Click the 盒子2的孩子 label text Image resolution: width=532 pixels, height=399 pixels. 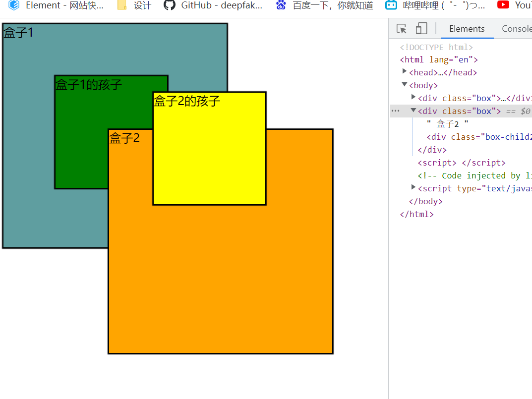point(187,101)
